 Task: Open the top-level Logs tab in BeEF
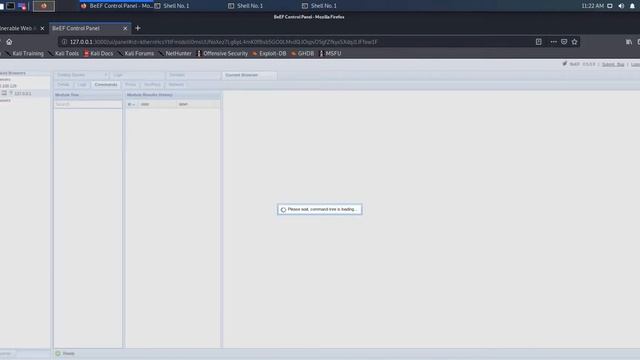click(137, 75)
